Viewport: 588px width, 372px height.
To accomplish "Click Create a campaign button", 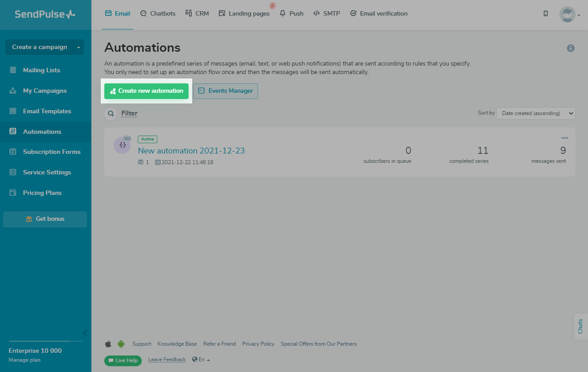I will [40, 47].
